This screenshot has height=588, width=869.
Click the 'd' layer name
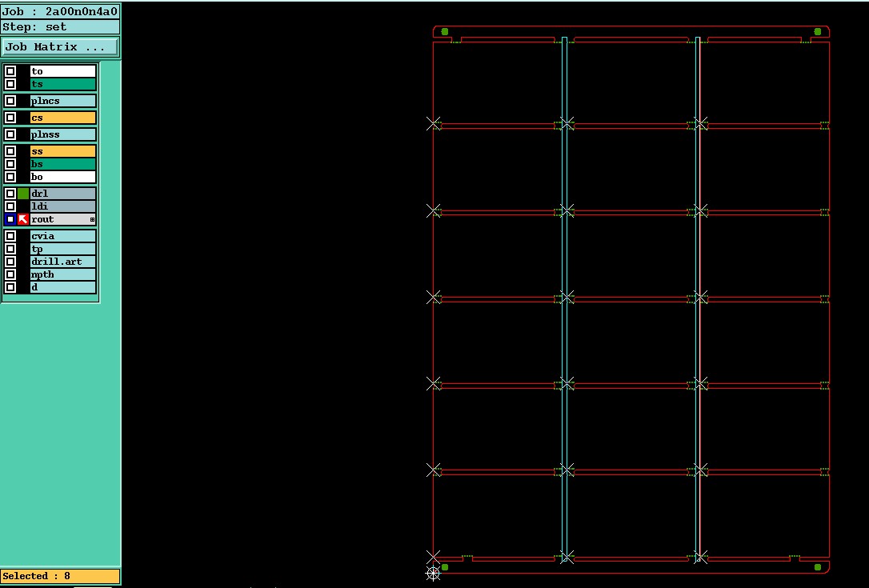[62, 287]
